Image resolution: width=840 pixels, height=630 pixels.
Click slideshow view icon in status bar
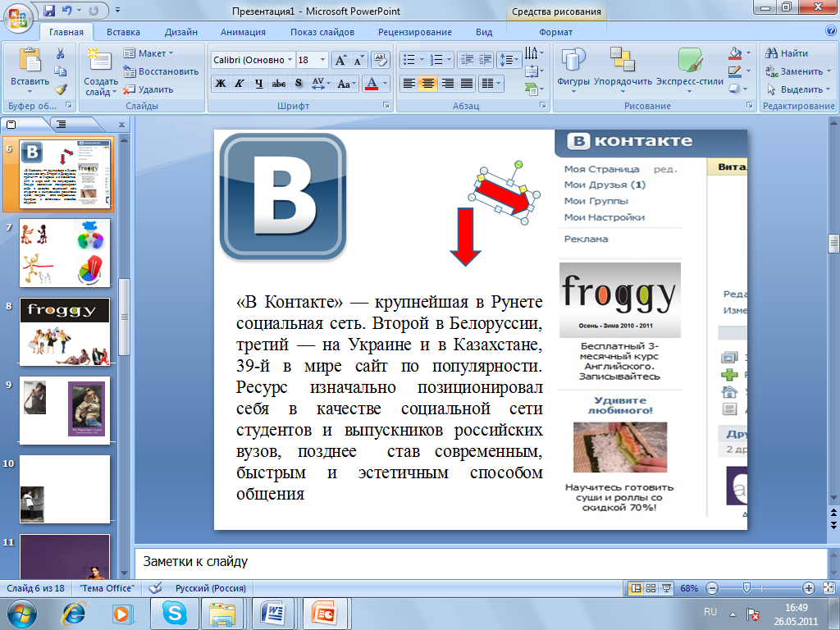(x=666, y=588)
